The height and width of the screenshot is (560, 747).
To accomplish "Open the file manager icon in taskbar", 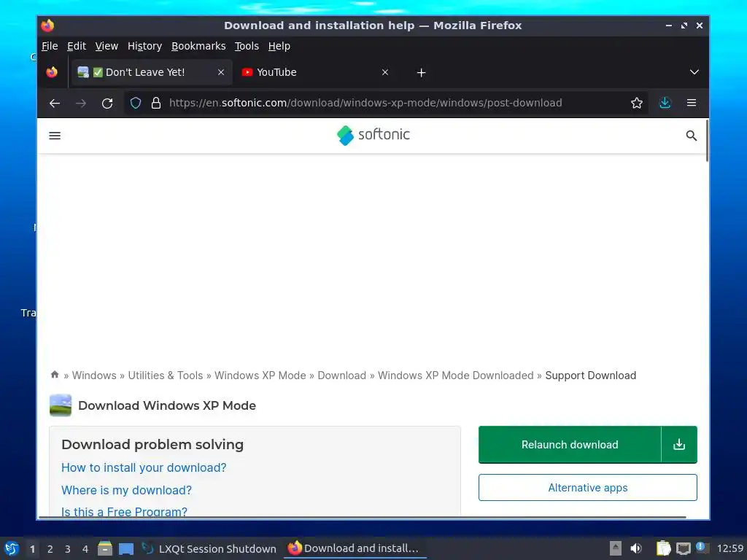I will coord(105,548).
